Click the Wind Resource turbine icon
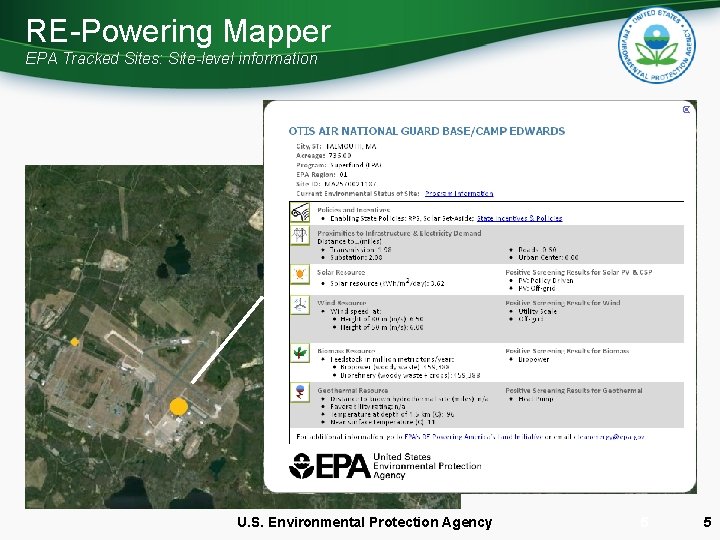 300,304
